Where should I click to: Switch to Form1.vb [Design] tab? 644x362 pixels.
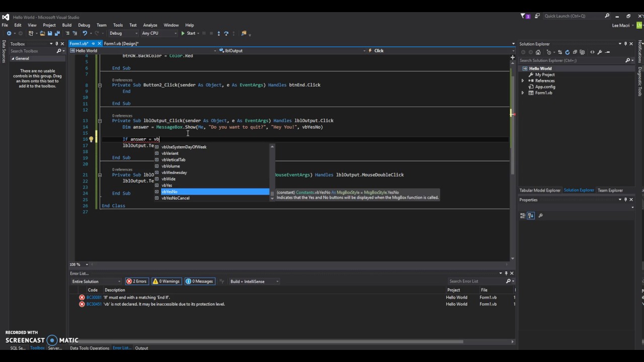[121, 44]
